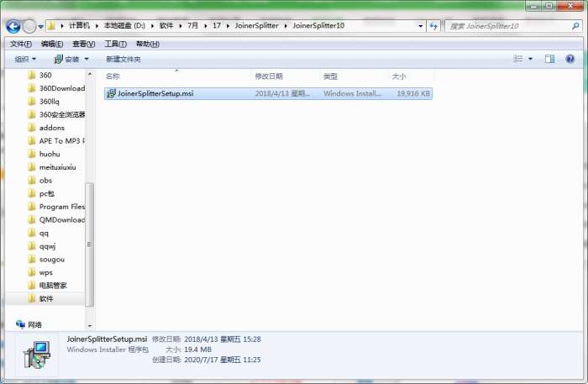Sort by the 修改日期 column header
588x384 pixels.
click(269, 76)
